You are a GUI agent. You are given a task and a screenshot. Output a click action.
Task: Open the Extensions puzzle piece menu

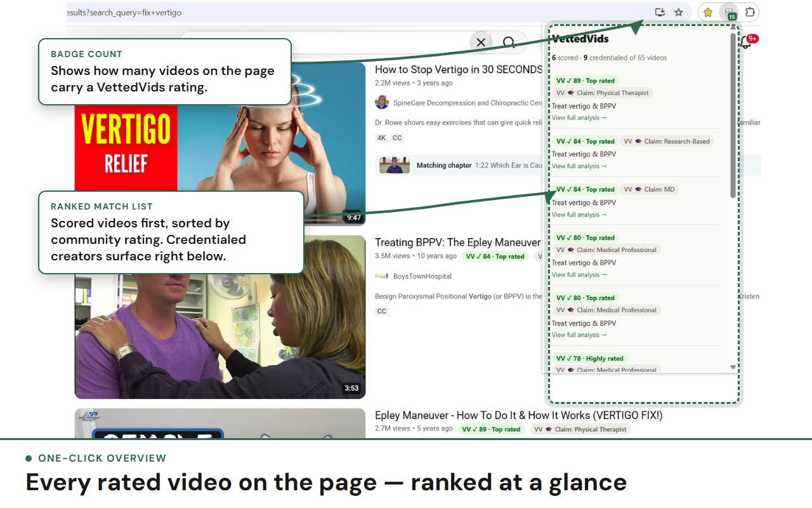point(750,12)
